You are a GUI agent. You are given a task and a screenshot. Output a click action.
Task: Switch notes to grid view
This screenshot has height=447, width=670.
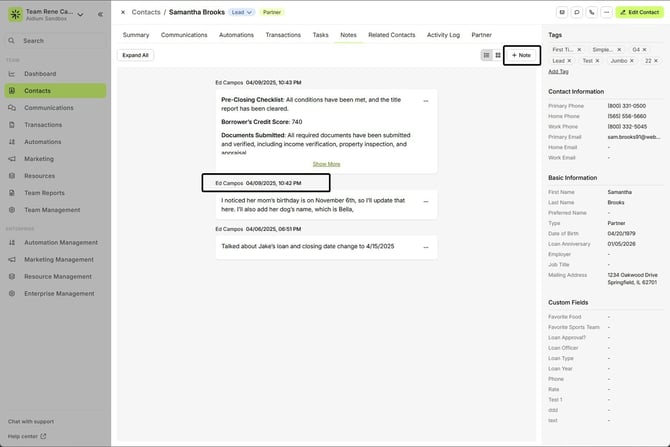coord(498,55)
